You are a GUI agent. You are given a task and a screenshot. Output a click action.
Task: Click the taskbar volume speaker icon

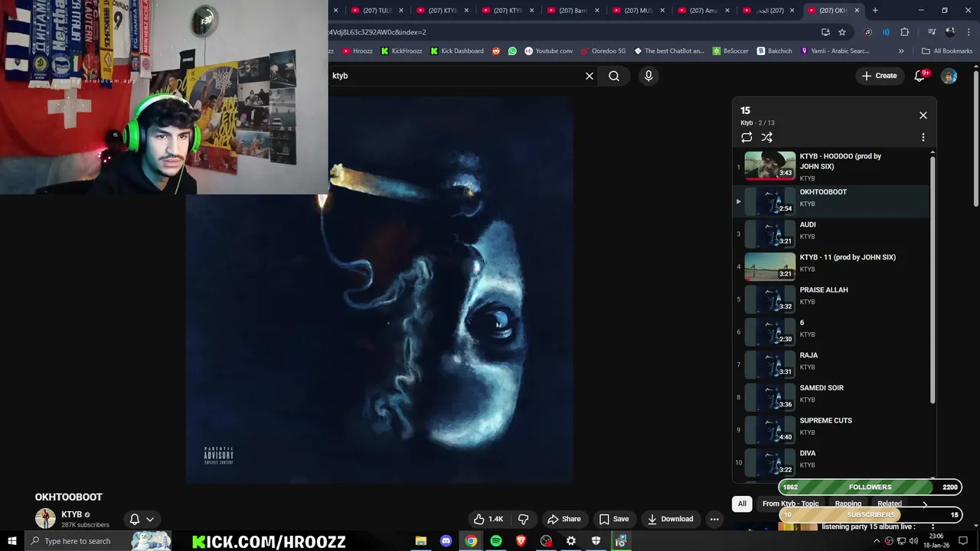pos(913,541)
